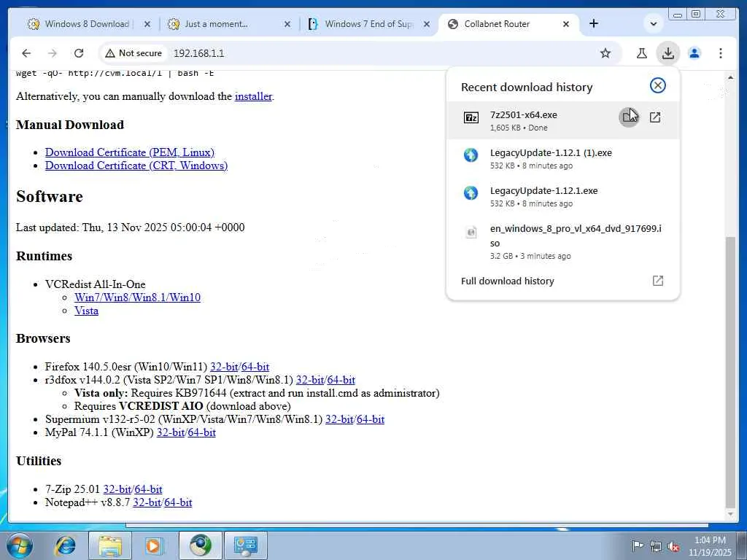
Task: Download r3dfox v144.0.2 32-bit
Action: (x=309, y=380)
